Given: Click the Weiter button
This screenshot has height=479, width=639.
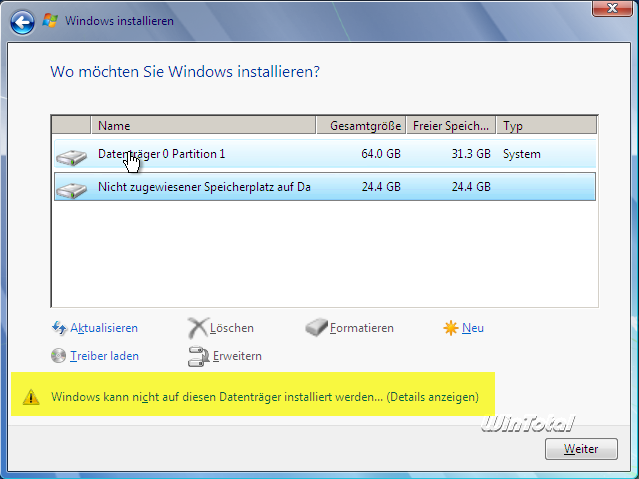Looking at the screenshot, I should click(x=581, y=449).
